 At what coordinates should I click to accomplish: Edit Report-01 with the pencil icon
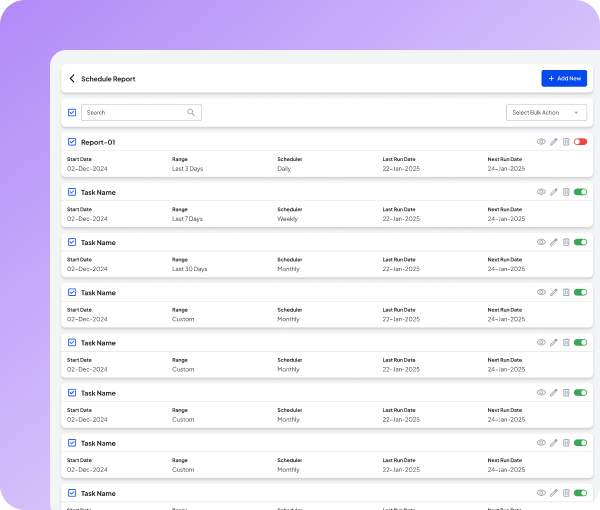pyautogui.click(x=554, y=142)
